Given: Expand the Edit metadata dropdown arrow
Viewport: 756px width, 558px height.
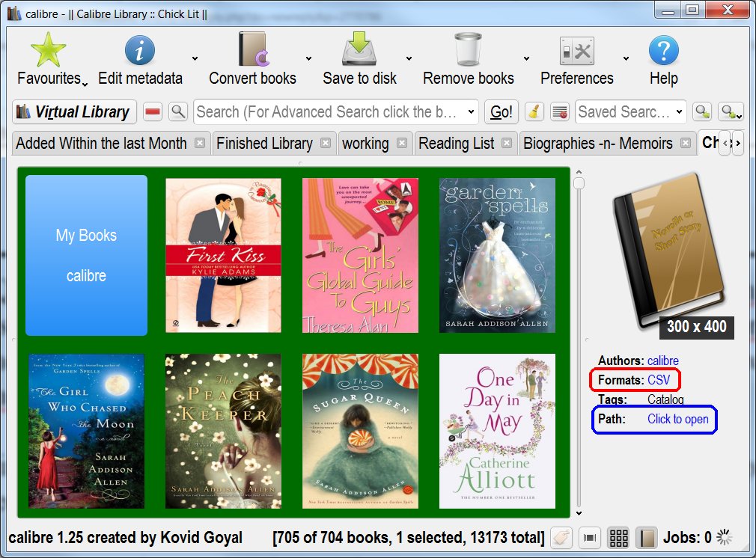Looking at the screenshot, I should point(195,59).
